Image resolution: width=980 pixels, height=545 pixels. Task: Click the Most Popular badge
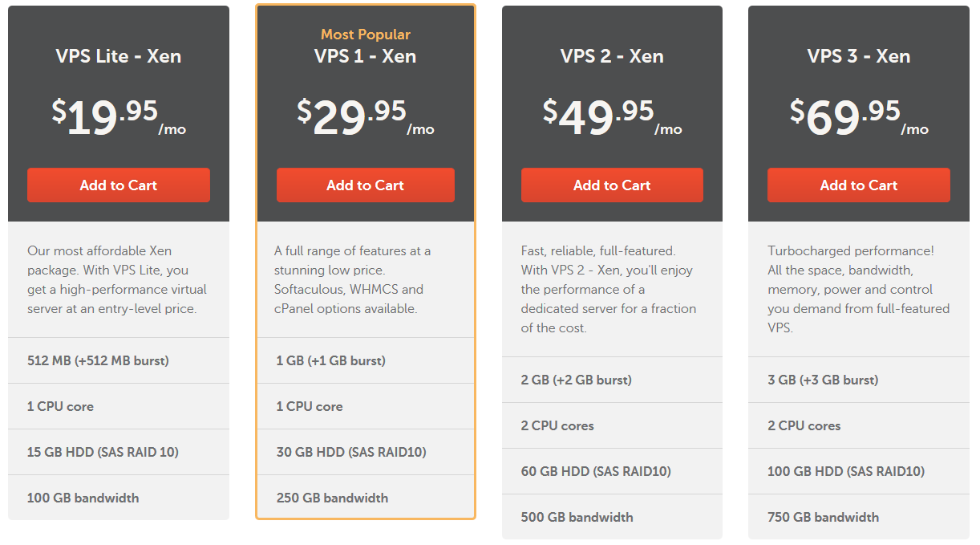365,34
